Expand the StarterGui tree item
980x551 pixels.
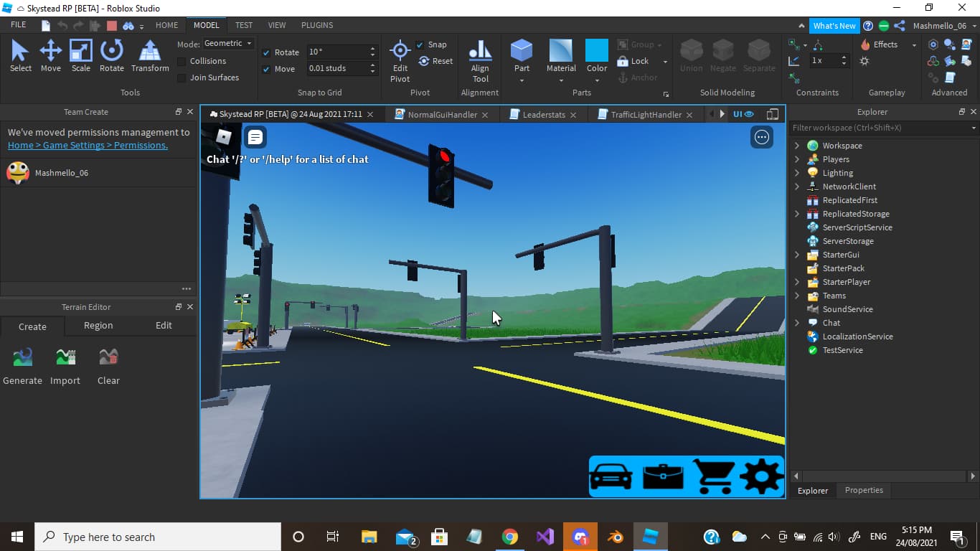[796, 255]
